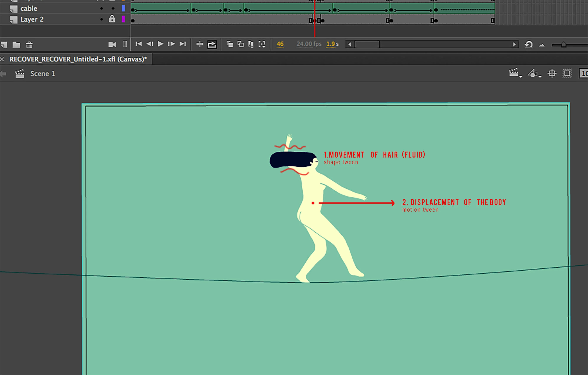
Task: Click Scene 1 in the breadcrumb
Action: [43, 74]
